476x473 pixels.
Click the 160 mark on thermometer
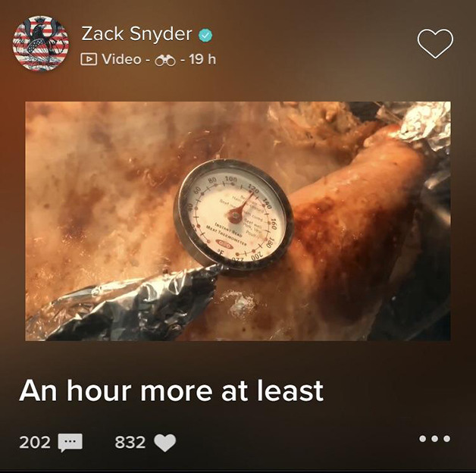(274, 224)
